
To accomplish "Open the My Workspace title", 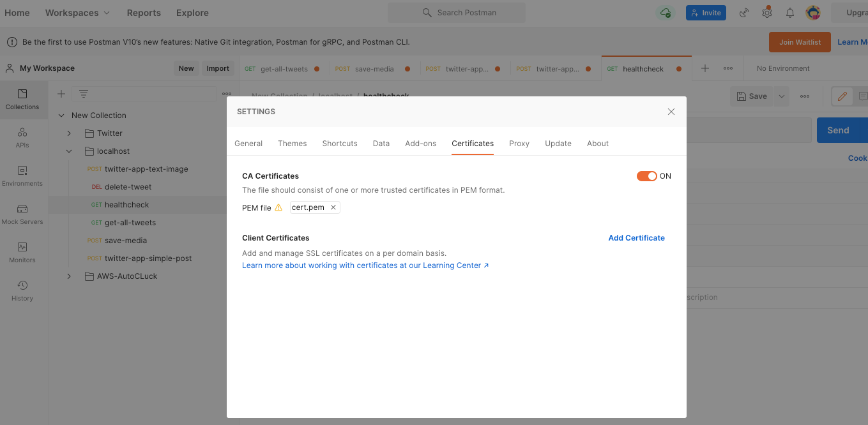I will coord(47,68).
